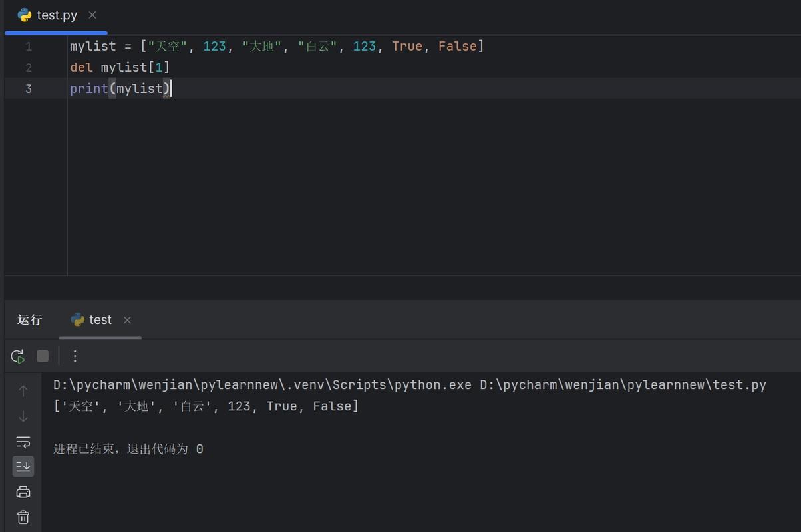801x532 pixels.
Task: Clear console output with the trash icon
Action: tap(23, 517)
